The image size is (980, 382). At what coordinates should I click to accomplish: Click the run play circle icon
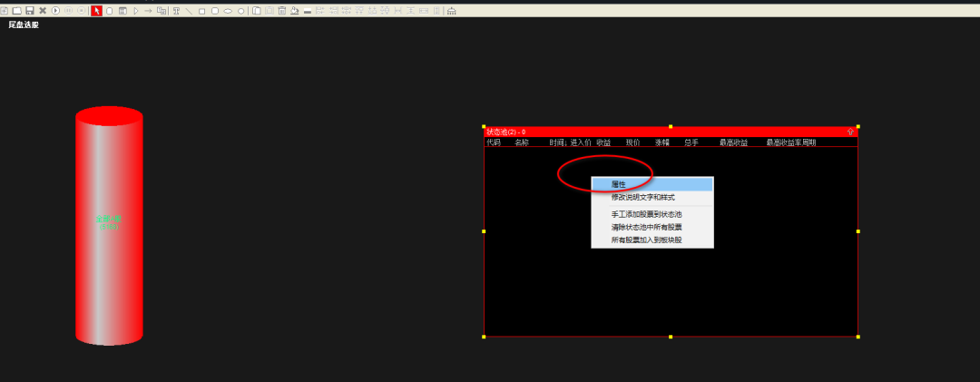(55, 11)
